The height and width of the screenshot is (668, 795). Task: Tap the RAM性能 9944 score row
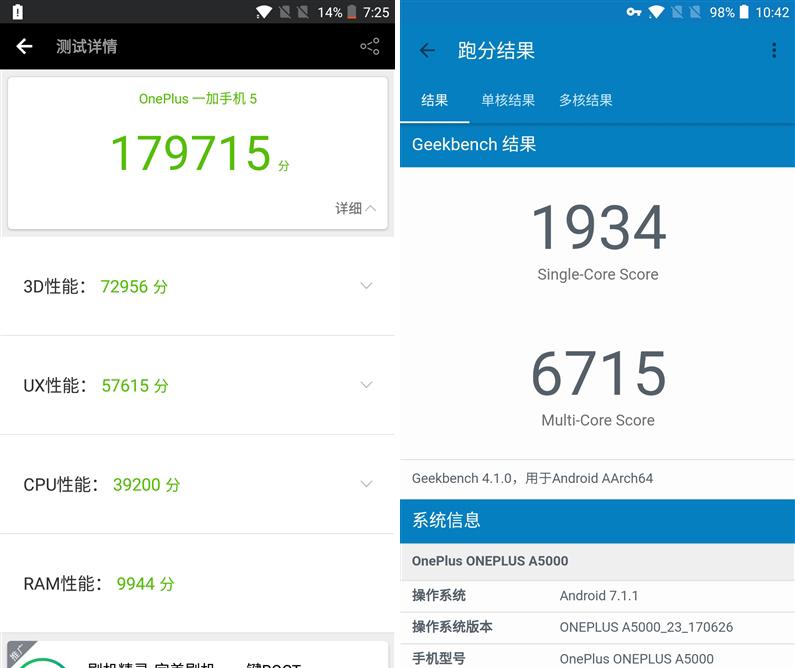tap(197, 583)
